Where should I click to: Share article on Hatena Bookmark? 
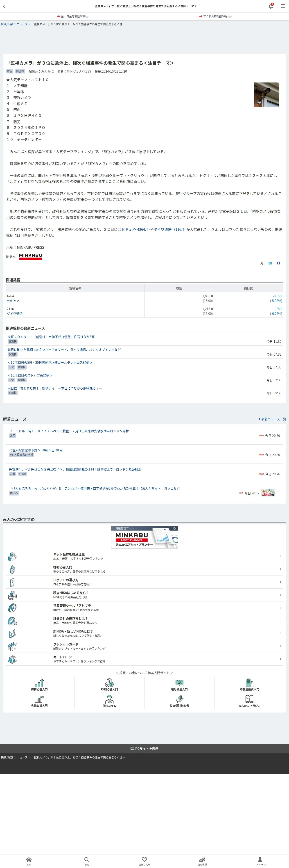point(270,263)
